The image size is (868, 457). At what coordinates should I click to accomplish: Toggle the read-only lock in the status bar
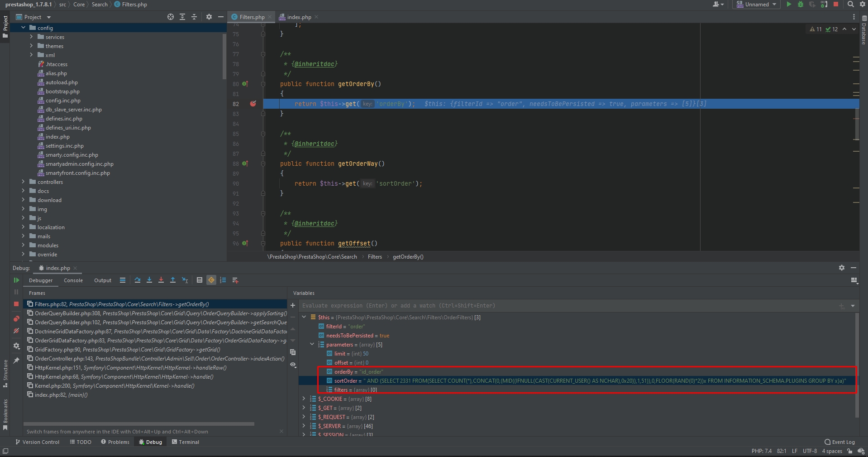850,451
